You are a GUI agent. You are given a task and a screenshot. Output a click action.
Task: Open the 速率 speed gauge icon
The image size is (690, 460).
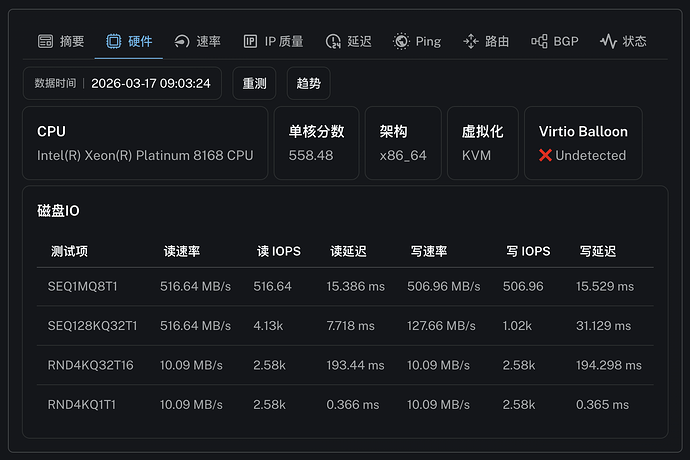(x=182, y=41)
